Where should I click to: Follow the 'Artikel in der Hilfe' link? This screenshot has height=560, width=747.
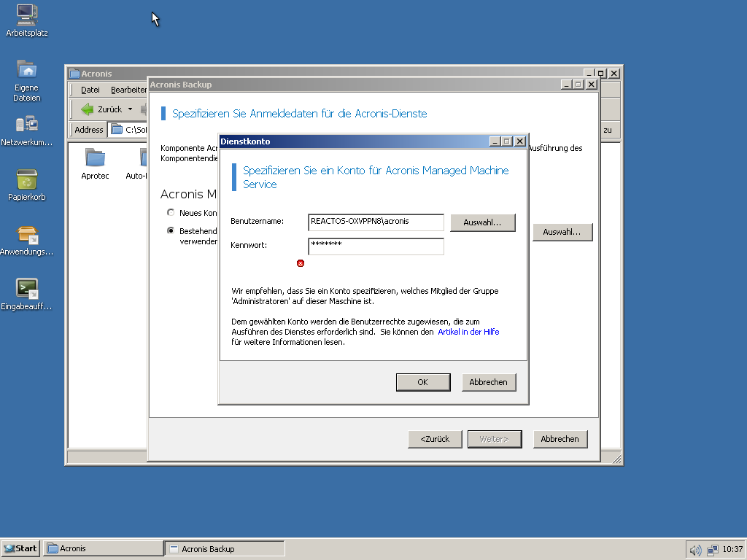tap(468, 332)
